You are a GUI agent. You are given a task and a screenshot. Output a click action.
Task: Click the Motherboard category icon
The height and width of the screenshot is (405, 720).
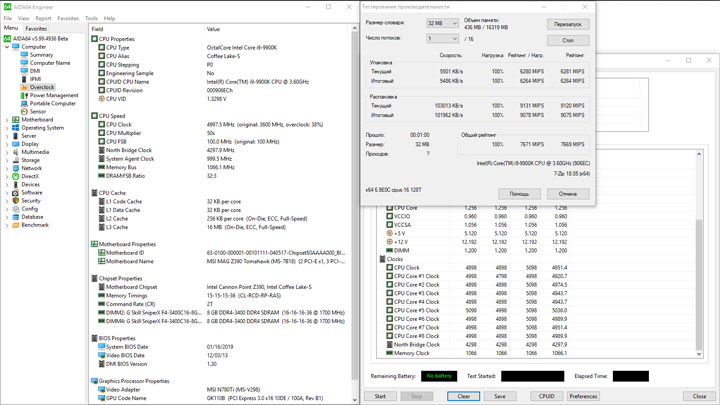tap(16, 120)
